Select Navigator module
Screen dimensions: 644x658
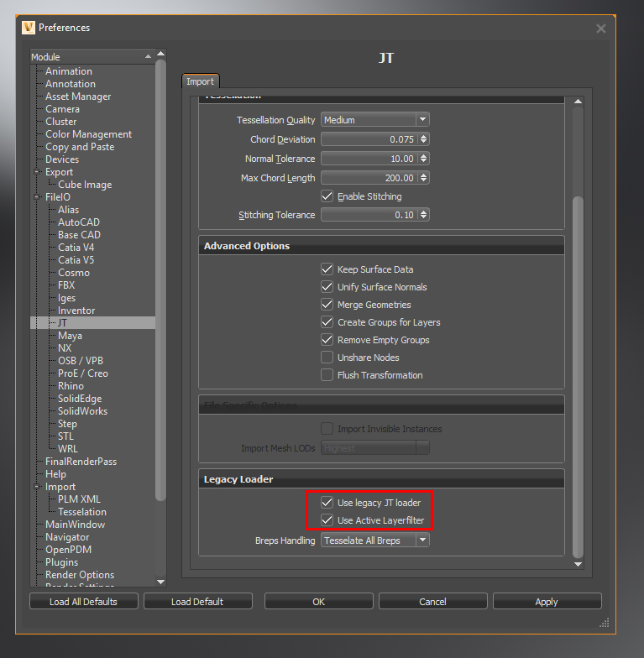(67, 537)
